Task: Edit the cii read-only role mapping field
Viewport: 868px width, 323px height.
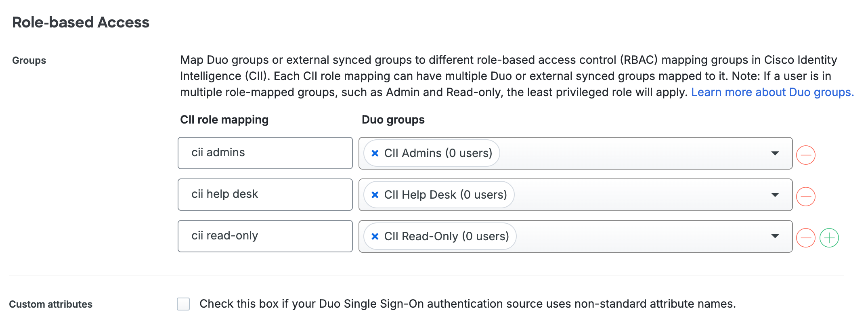Action: 265,236
